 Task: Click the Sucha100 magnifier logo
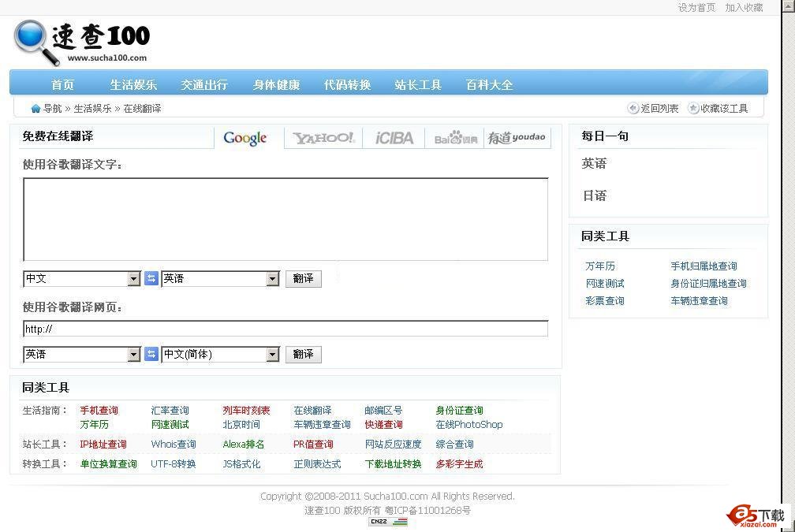(x=37, y=43)
